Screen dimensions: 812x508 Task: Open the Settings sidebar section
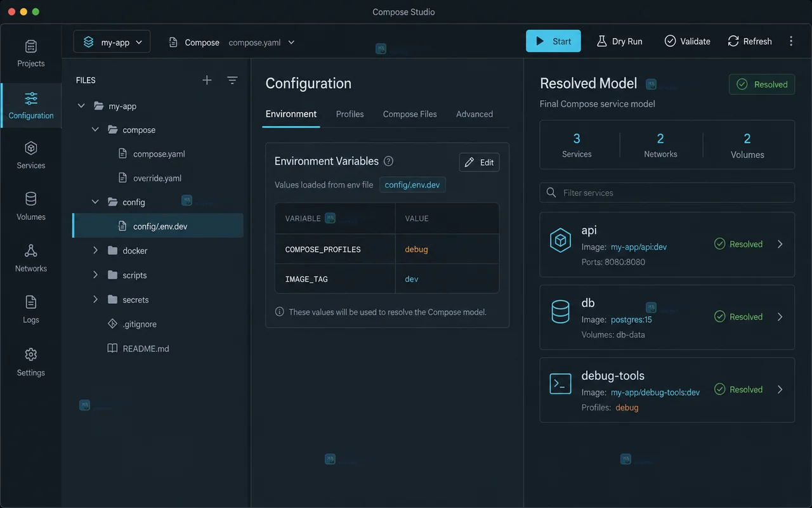point(30,362)
